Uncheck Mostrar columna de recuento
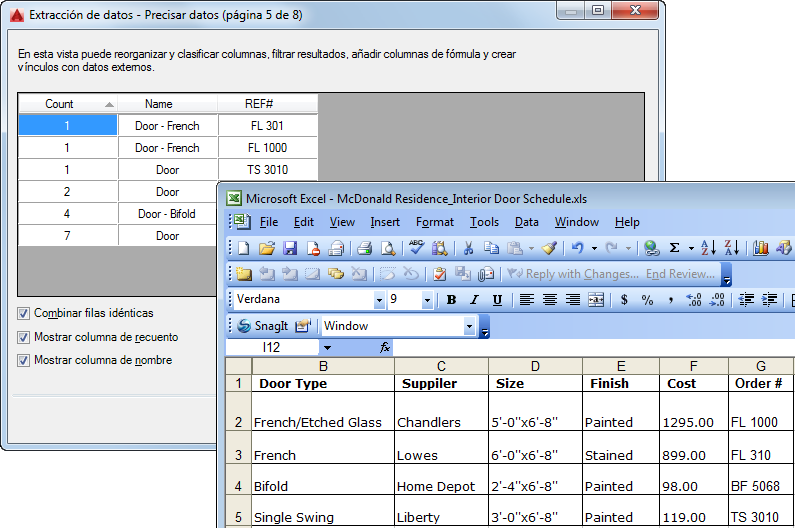Image resolution: width=797 pixels, height=529 pixels. pos(23,337)
